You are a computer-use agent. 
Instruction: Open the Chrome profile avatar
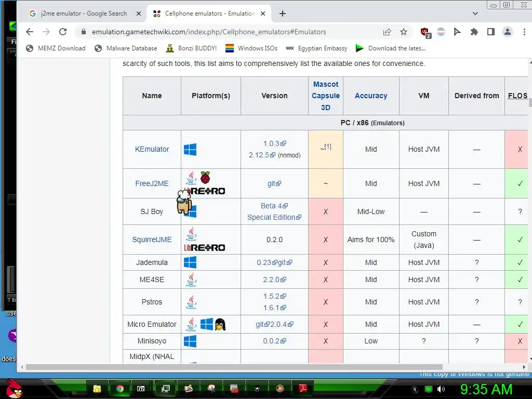pyautogui.click(x=508, y=32)
